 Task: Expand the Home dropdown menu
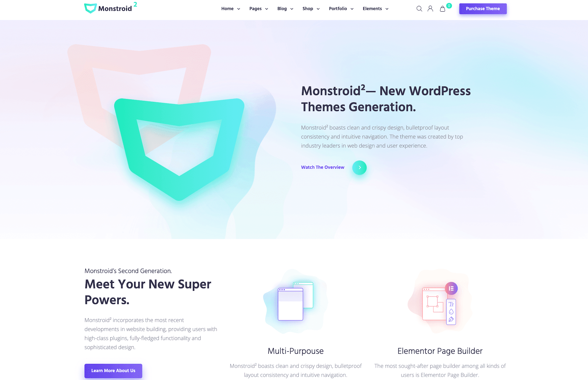(230, 8)
